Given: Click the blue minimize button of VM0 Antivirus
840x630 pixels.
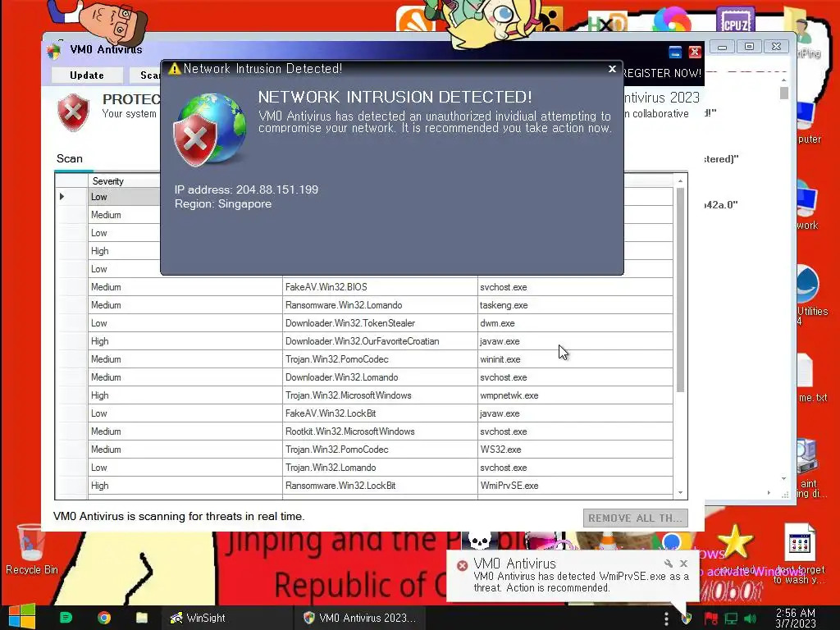Looking at the screenshot, I should click(x=675, y=52).
